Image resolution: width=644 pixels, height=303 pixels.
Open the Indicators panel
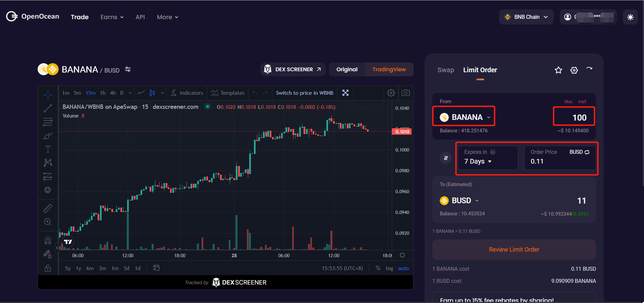[x=187, y=93]
